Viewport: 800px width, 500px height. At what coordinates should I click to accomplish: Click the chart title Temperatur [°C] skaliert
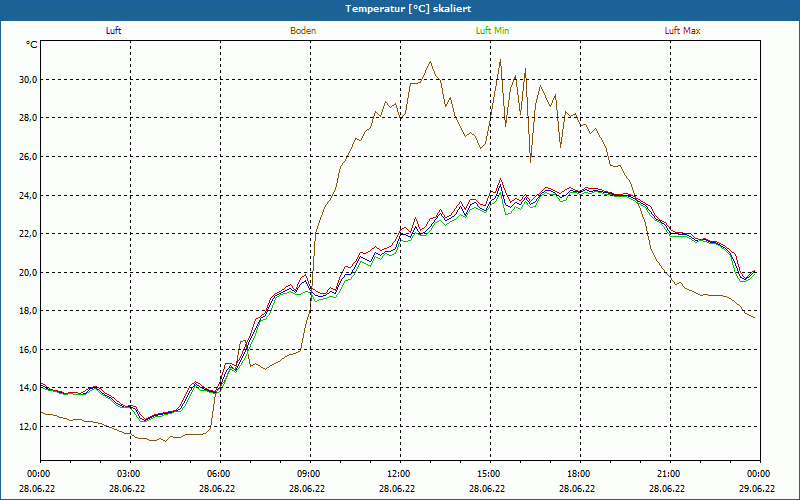(x=408, y=9)
